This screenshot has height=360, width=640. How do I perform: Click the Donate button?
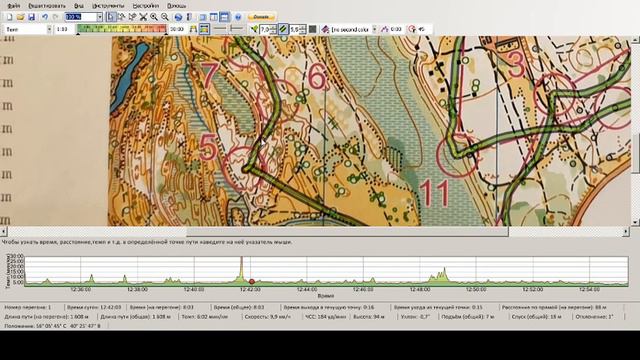(261, 17)
